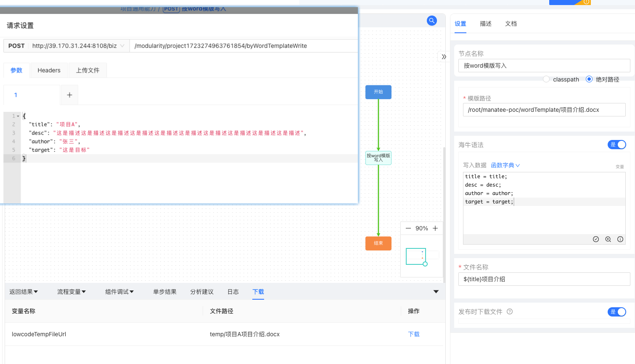Image resolution: width=635 pixels, height=364 pixels.
Task: Zoom out canvas with the minus icon
Action: point(408,228)
